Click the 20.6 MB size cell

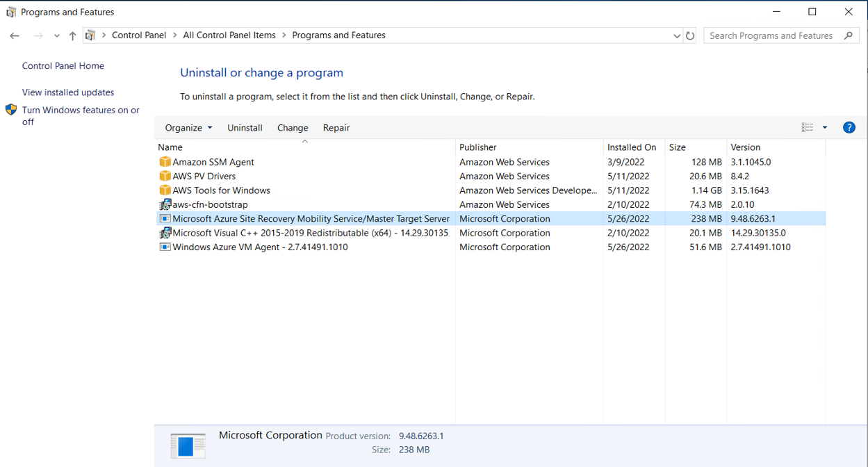coord(705,176)
